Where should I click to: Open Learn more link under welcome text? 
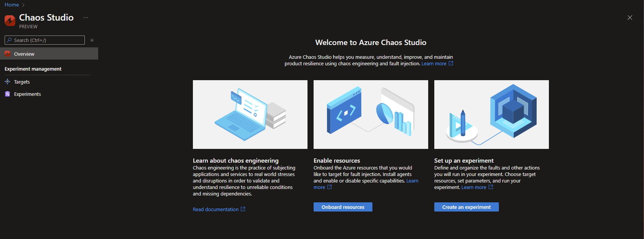[434, 64]
